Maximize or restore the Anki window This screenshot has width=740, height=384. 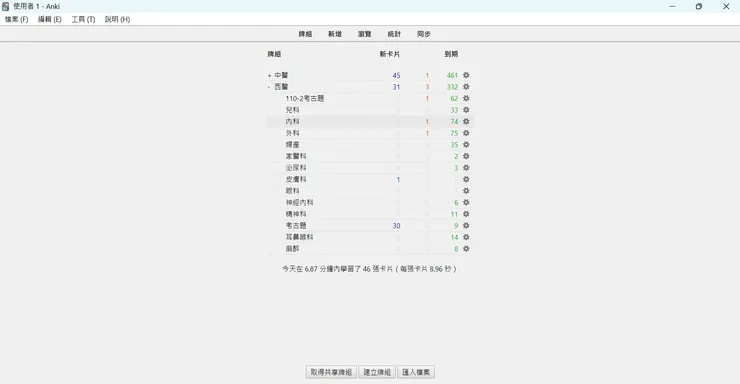pyautogui.click(x=699, y=6)
